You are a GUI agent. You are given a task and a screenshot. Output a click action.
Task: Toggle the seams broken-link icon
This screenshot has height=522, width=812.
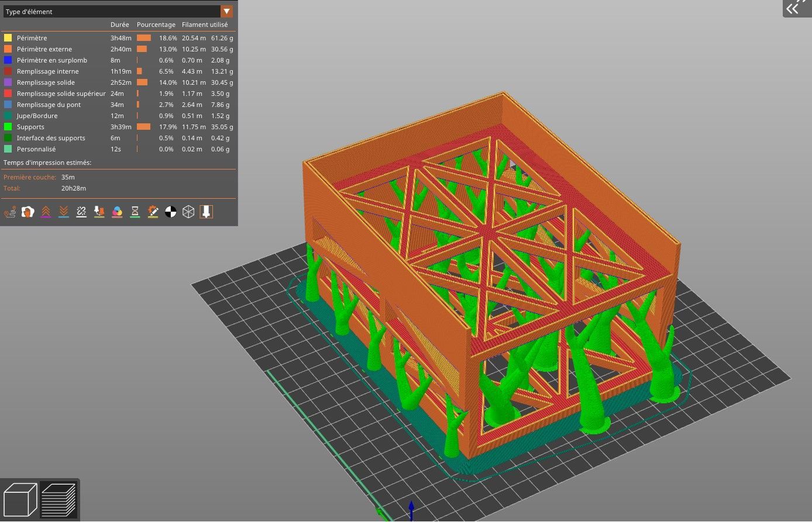click(x=81, y=212)
